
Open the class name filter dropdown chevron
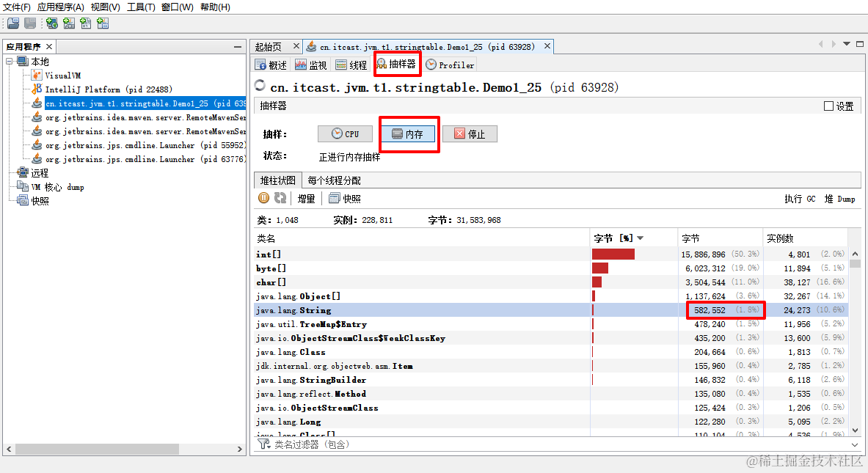pyautogui.click(x=856, y=444)
